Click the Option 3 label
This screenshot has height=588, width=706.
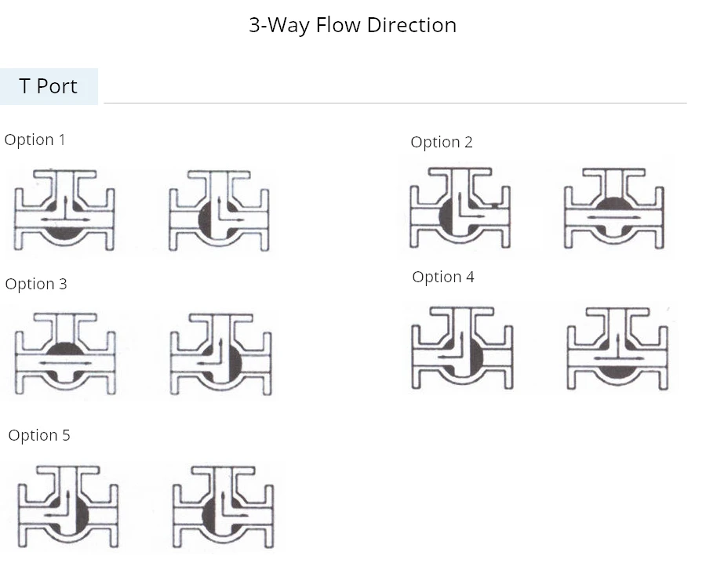[x=36, y=285]
